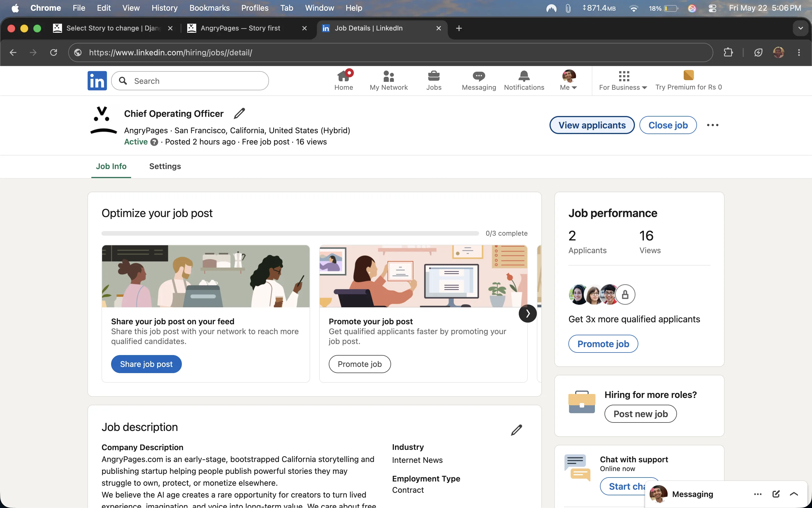Click the AngryPages company logo

click(x=103, y=120)
